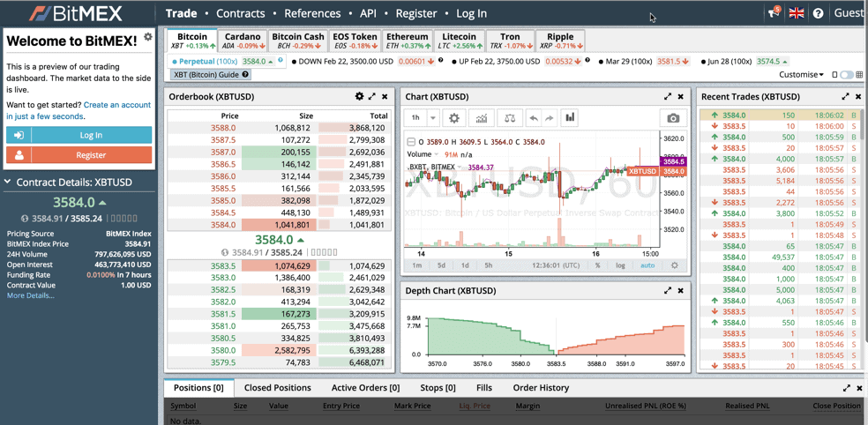Open XBT (Bitcoin) Guide button
The height and width of the screenshot is (425, 868).
211,75
